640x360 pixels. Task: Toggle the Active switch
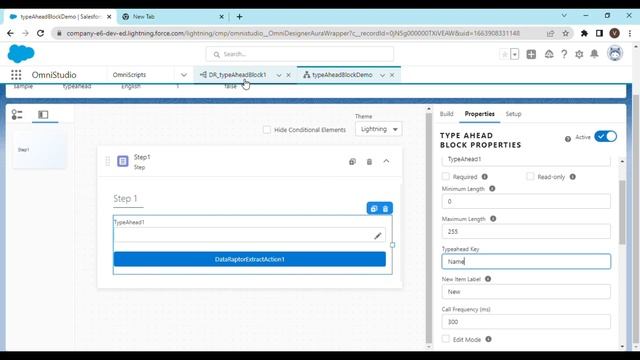[605, 136]
